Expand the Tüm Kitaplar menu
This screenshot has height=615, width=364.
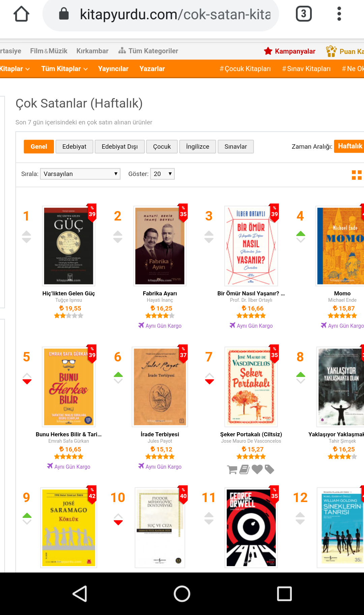[x=64, y=69]
